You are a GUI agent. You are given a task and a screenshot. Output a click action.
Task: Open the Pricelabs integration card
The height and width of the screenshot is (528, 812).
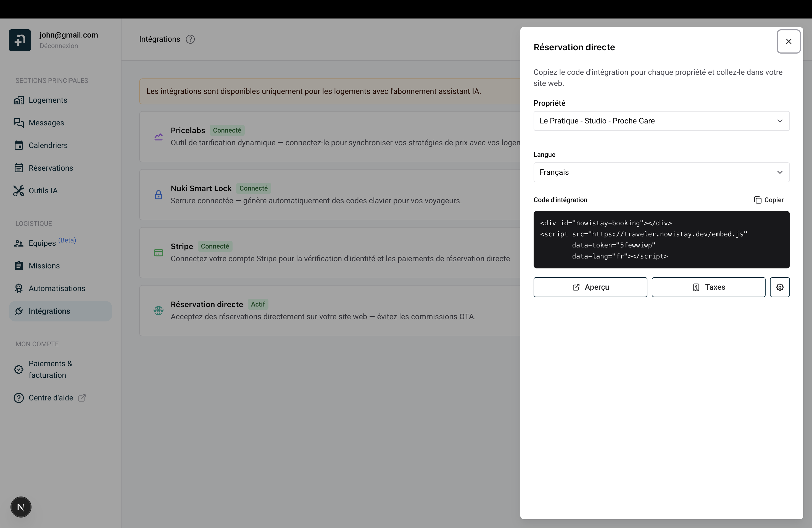pos(329,137)
